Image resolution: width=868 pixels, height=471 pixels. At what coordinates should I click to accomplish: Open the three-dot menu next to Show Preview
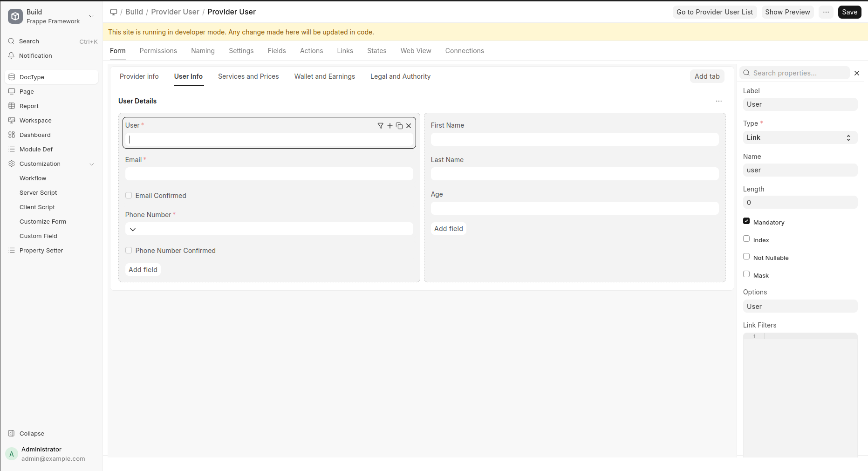coord(826,12)
